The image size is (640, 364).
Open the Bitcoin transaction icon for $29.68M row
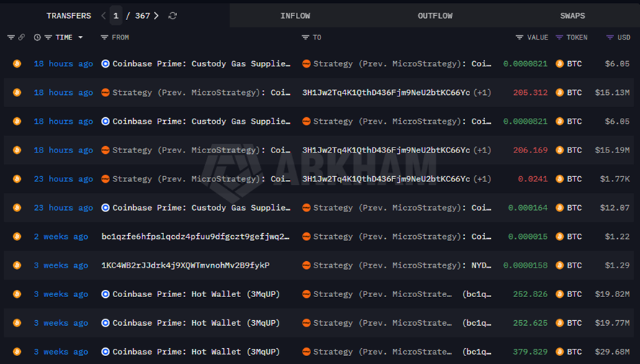pyautogui.click(x=17, y=351)
